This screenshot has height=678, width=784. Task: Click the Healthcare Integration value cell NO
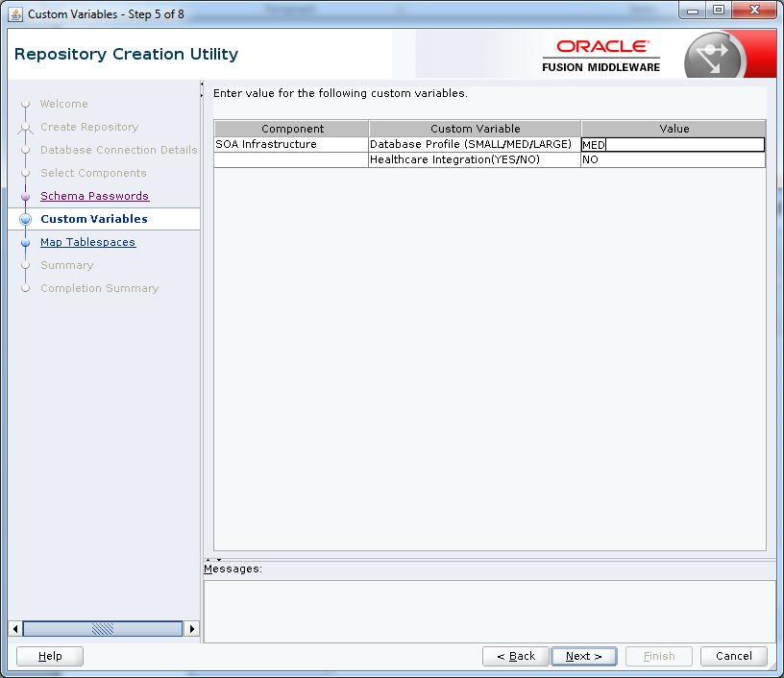pos(673,159)
